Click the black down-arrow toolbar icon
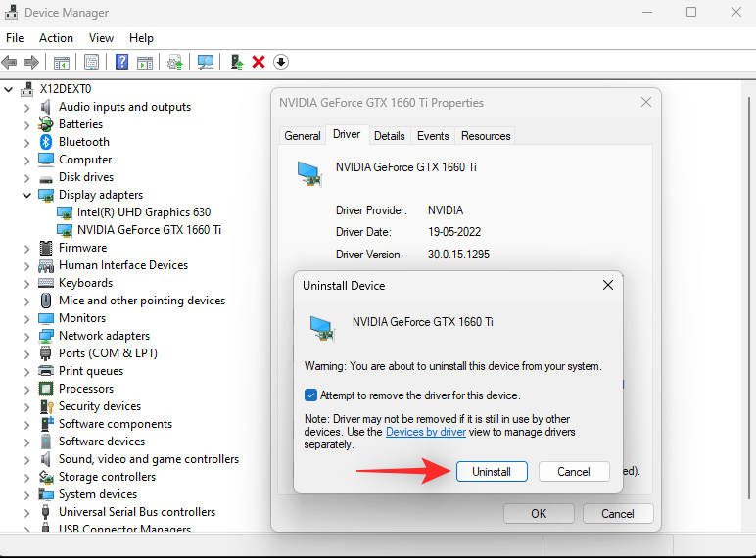 coord(281,62)
